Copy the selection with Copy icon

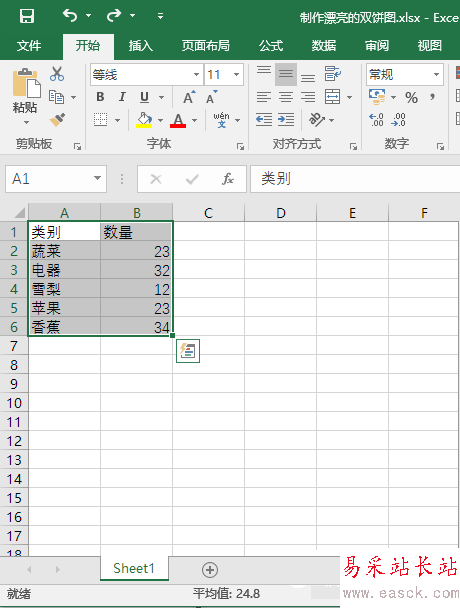[57, 97]
